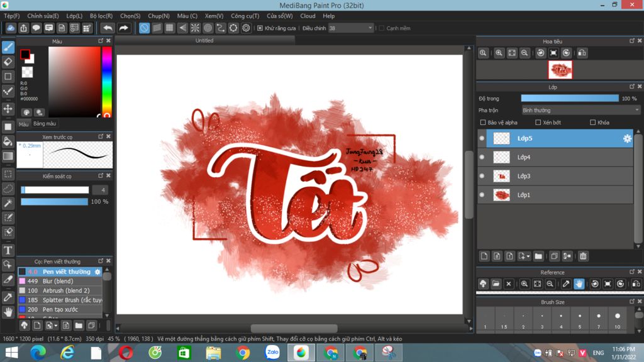Enable the crisscross grid snap

[x=170, y=28]
